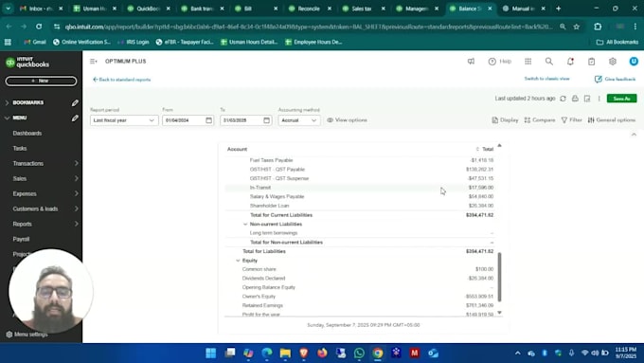Open the user profile avatar

pos(634,62)
